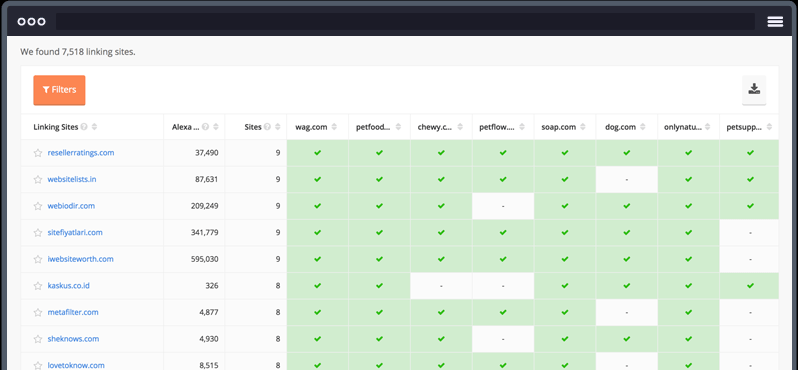This screenshot has height=370, width=798.
Task: Open the iwebsiteworth.com link
Action: coord(80,259)
